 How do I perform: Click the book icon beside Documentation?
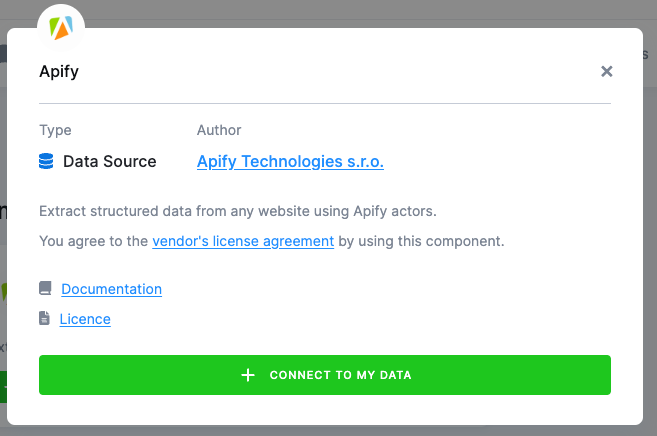[x=45, y=289]
